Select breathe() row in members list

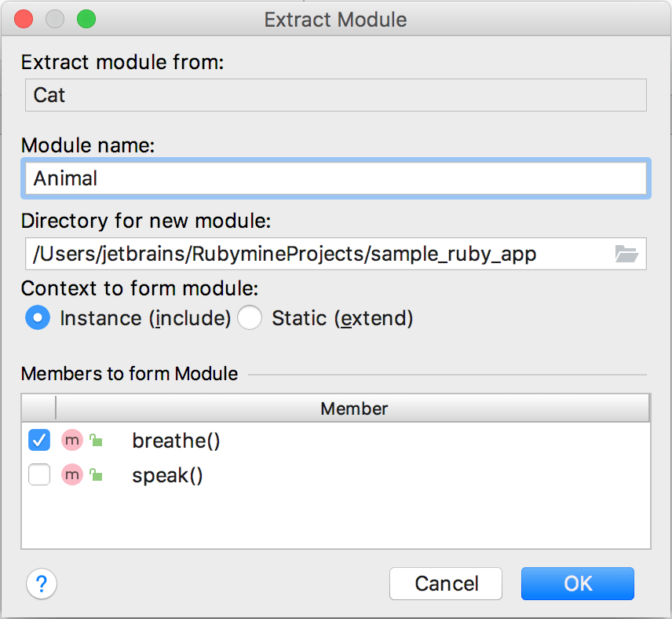[176, 440]
